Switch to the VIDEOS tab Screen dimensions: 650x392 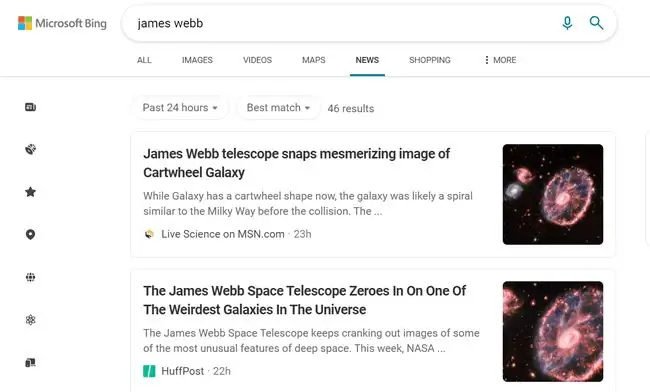coord(257,60)
